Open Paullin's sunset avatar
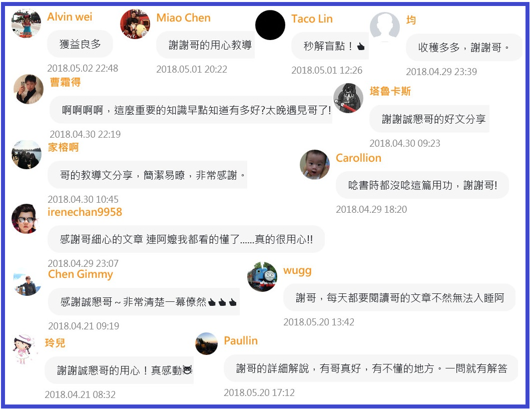The width and height of the screenshot is (532, 409). click(x=206, y=343)
